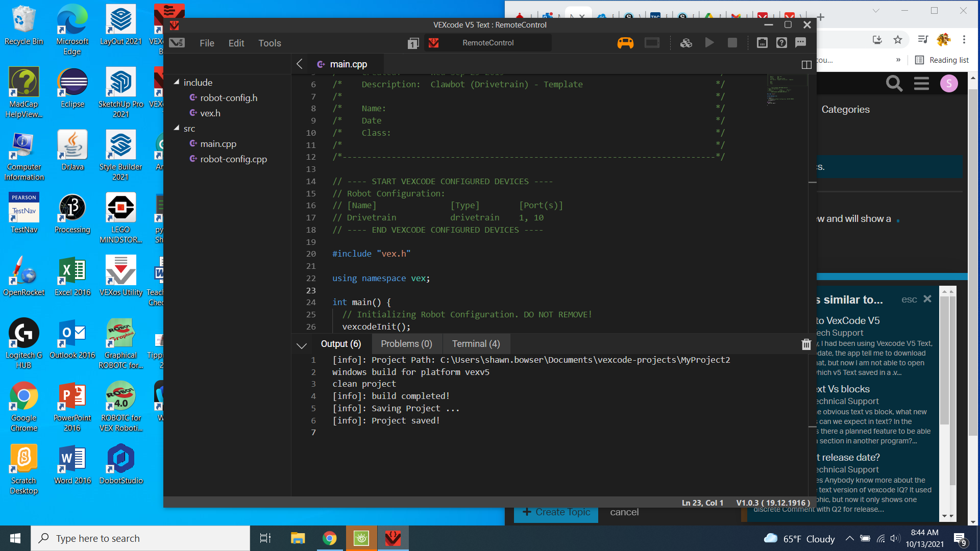Open OpenRocket desktop icon

pos(23,277)
